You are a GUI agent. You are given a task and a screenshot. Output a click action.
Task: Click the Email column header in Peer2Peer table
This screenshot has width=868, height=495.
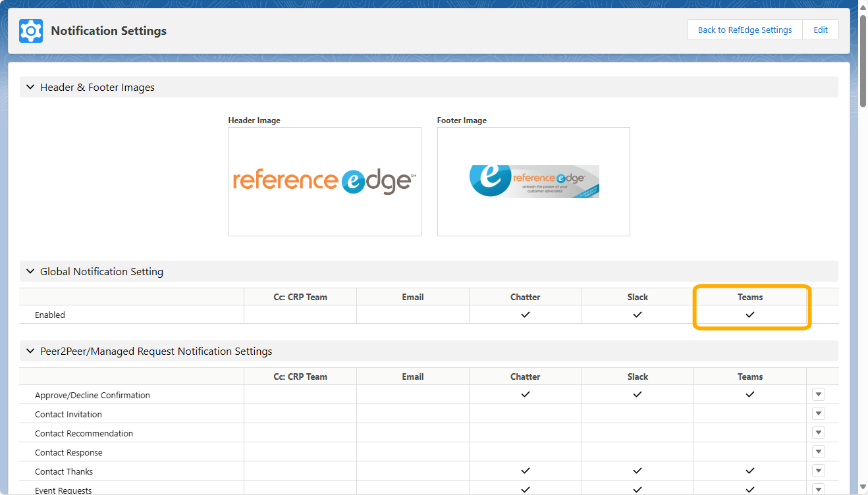(412, 377)
